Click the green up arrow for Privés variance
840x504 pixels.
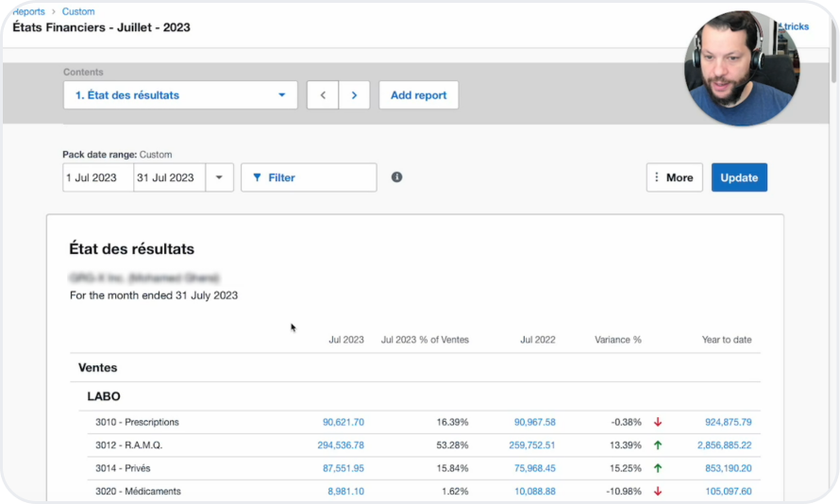tap(658, 468)
